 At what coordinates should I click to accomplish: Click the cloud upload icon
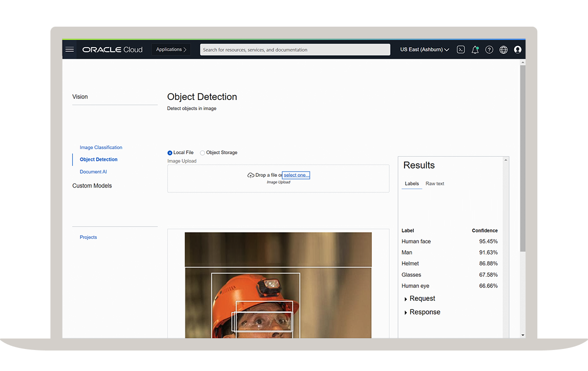click(x=250, y=175)
